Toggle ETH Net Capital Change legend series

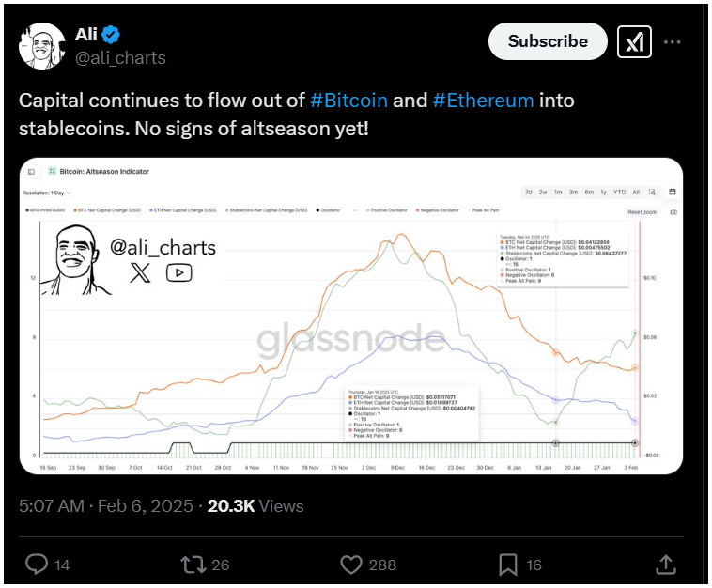[183, 210]
